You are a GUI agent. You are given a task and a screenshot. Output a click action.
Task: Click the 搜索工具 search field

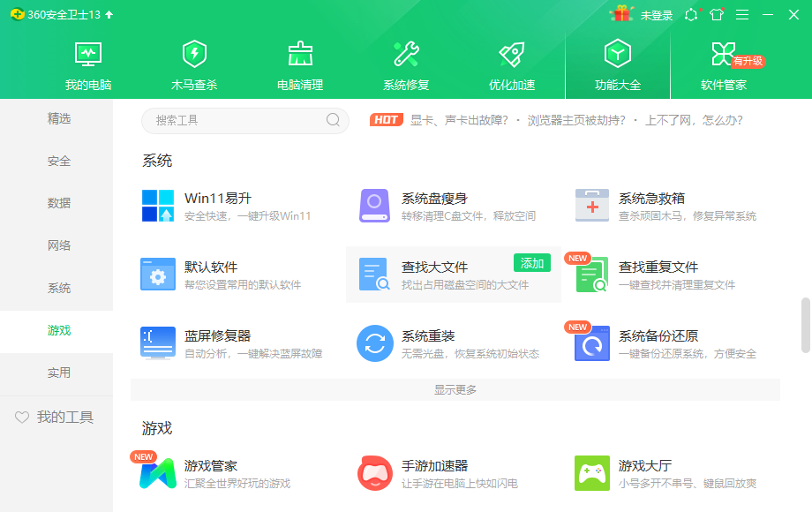click(x=245, y=120)
